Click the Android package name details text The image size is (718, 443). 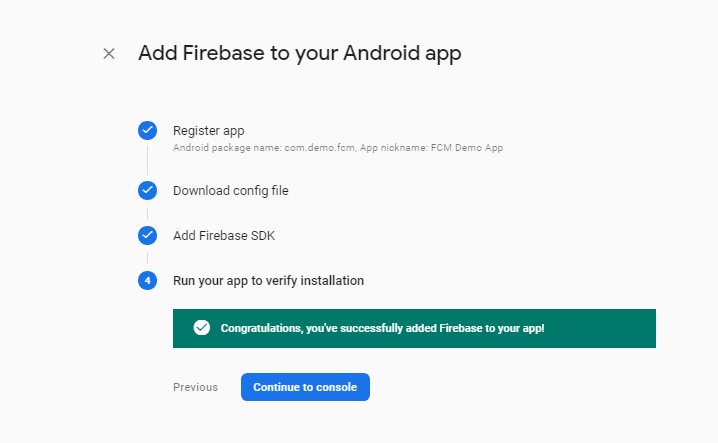264,148
